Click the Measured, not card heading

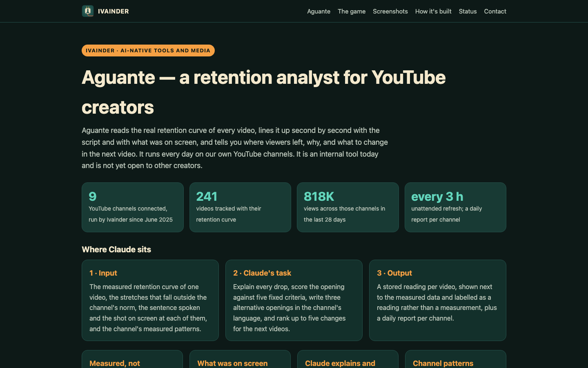coord(115,363)
